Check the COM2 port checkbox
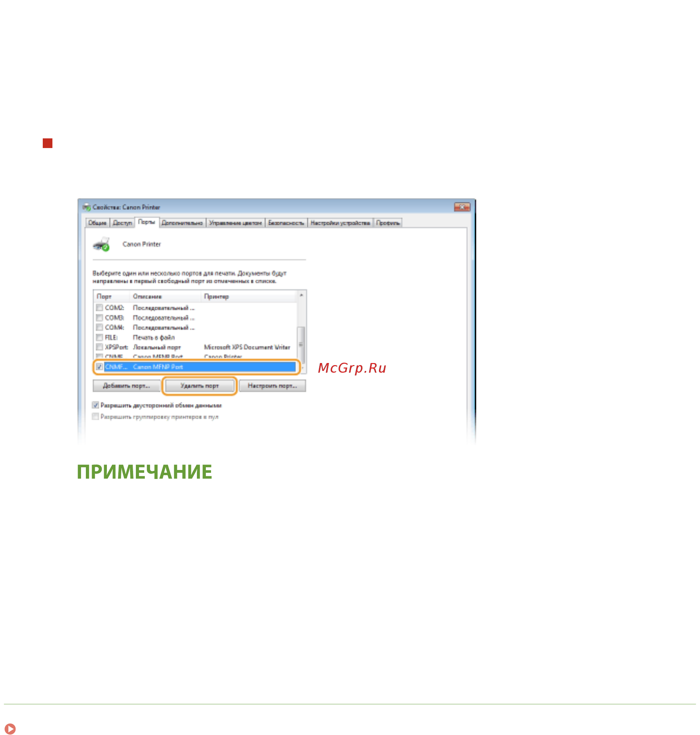The height and width of the screenshot is (735, 700). click(99, 308)
